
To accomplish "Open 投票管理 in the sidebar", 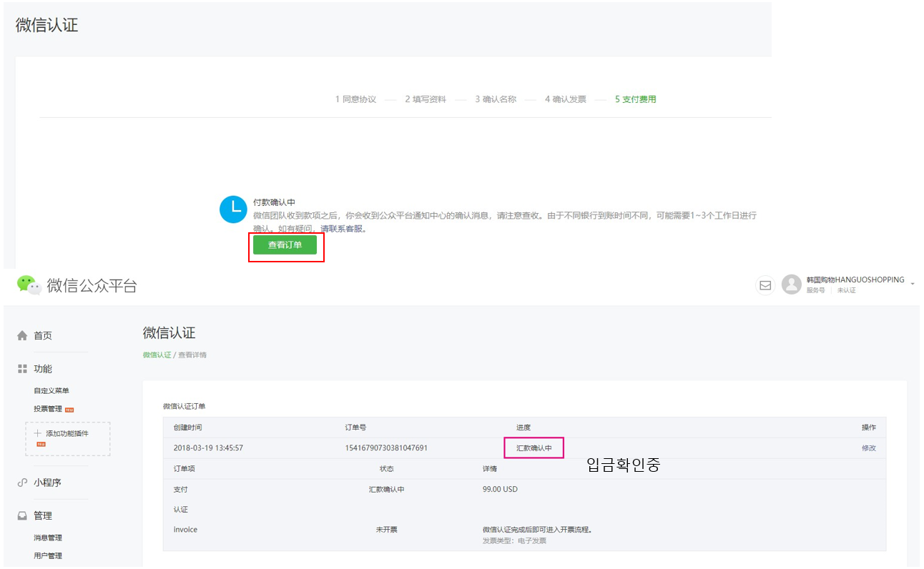I will click(48, 409).
